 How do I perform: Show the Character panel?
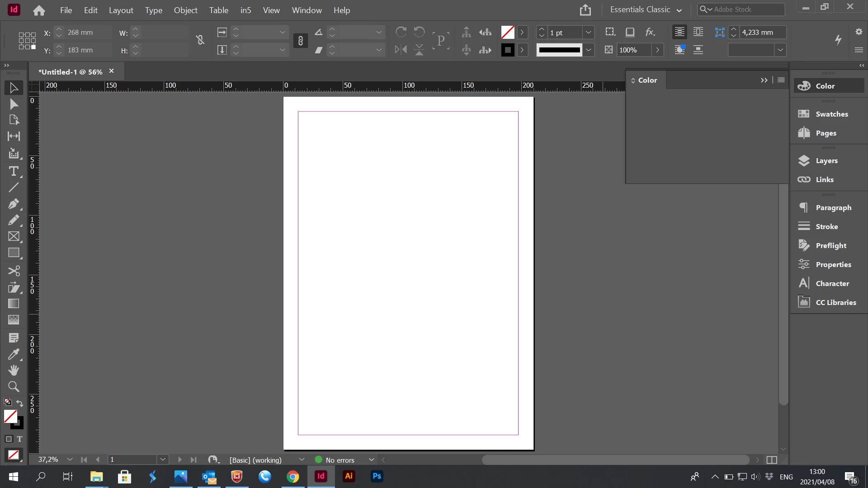(829, 283)
